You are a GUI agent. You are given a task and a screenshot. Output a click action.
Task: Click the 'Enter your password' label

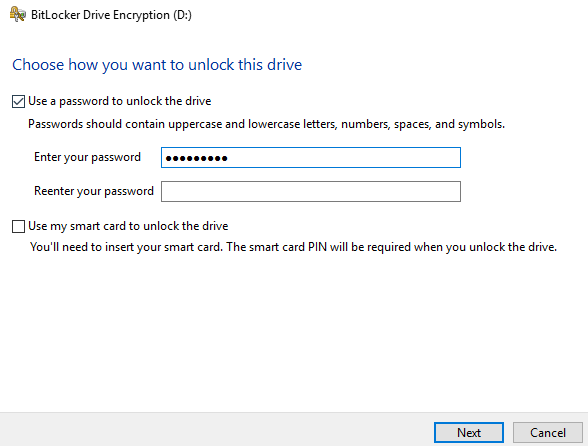87,157
